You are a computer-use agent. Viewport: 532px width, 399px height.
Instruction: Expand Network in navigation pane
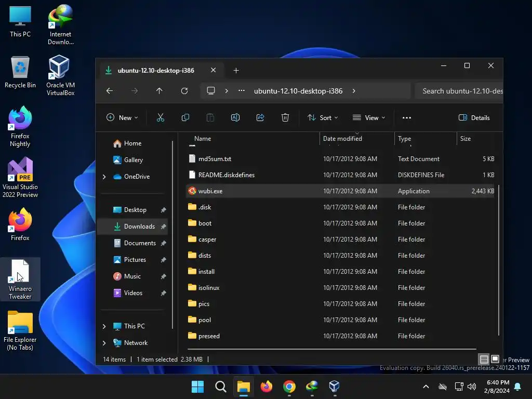coord(104,343)
